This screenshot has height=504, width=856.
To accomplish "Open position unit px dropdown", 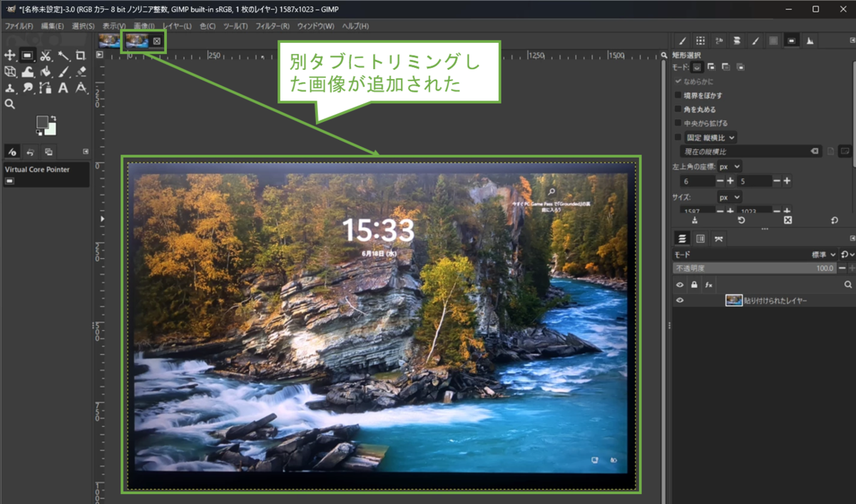I will 729,166.
